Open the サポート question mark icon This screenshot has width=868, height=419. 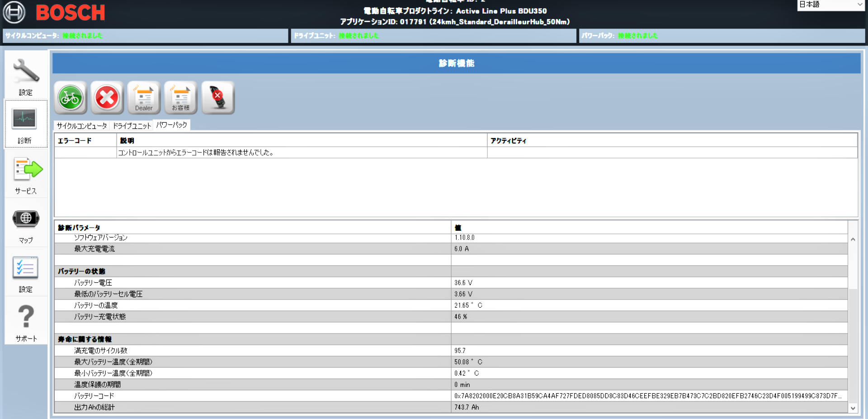coord(26,321)
